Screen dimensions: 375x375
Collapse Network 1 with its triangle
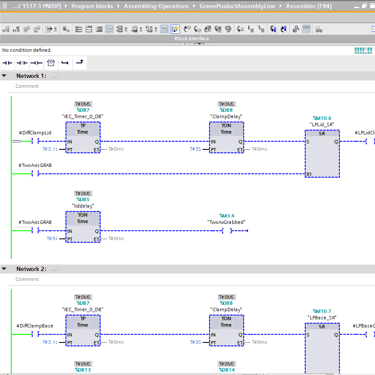(x=4, y=76)
